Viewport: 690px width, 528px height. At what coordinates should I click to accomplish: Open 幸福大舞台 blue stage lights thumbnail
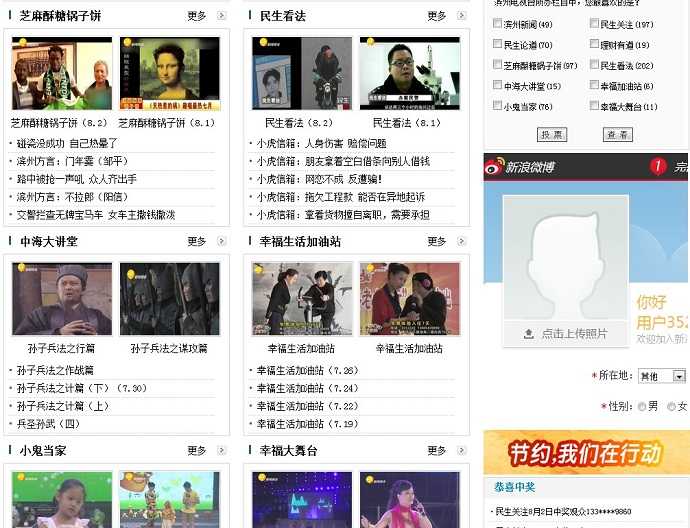(302, 500)
